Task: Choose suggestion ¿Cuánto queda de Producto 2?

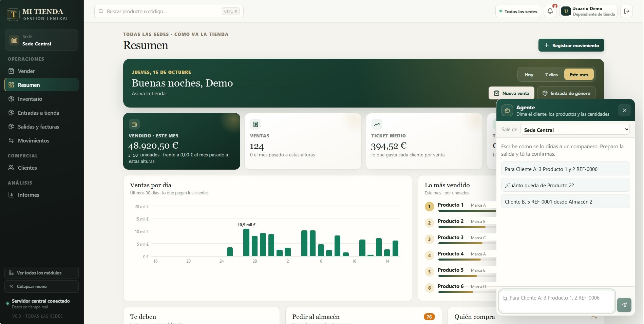Action: click(x=565, y=185)
